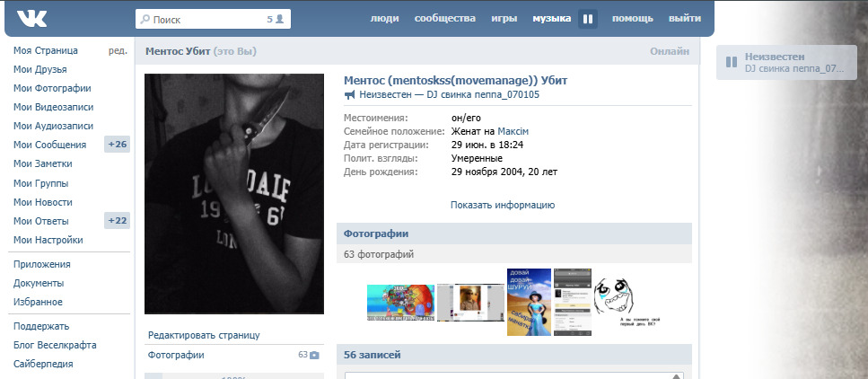Click profile name heading Ментос Убит
This screenshot has height=379, width=868.
[456, 80]
